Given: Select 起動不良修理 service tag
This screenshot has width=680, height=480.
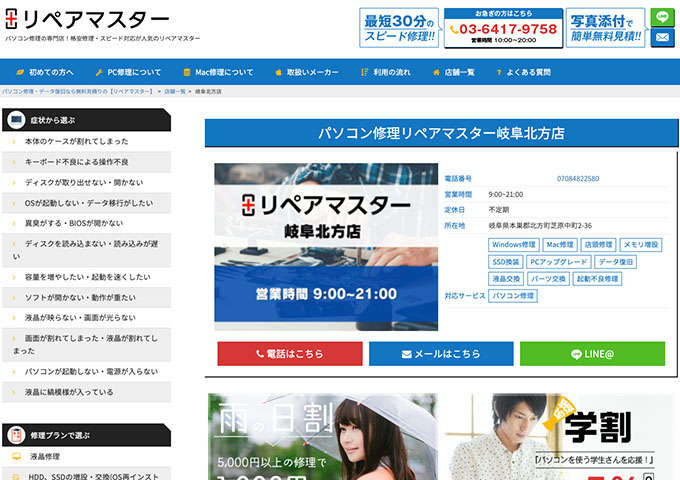Looking at the screenshot, I should coord(597,279).
